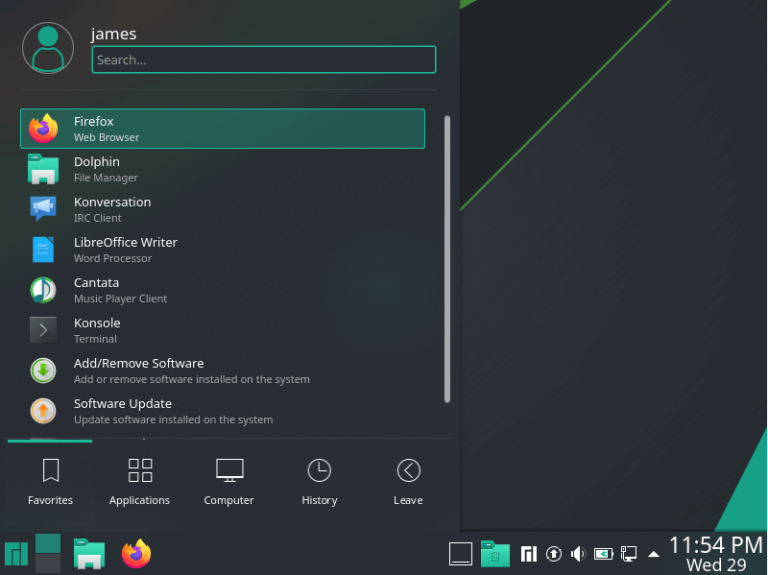Toggle the show desktop button
The image size is (768, 575).
point(460,554)
